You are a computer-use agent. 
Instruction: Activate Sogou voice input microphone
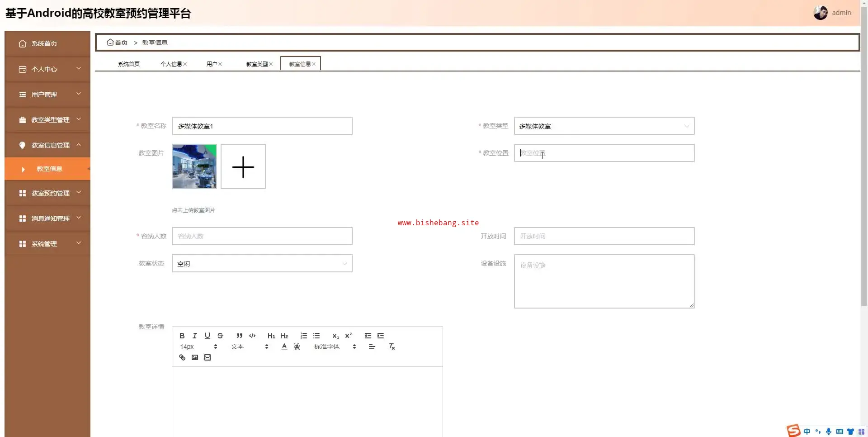pyautogui.click(x=829, y=432)
